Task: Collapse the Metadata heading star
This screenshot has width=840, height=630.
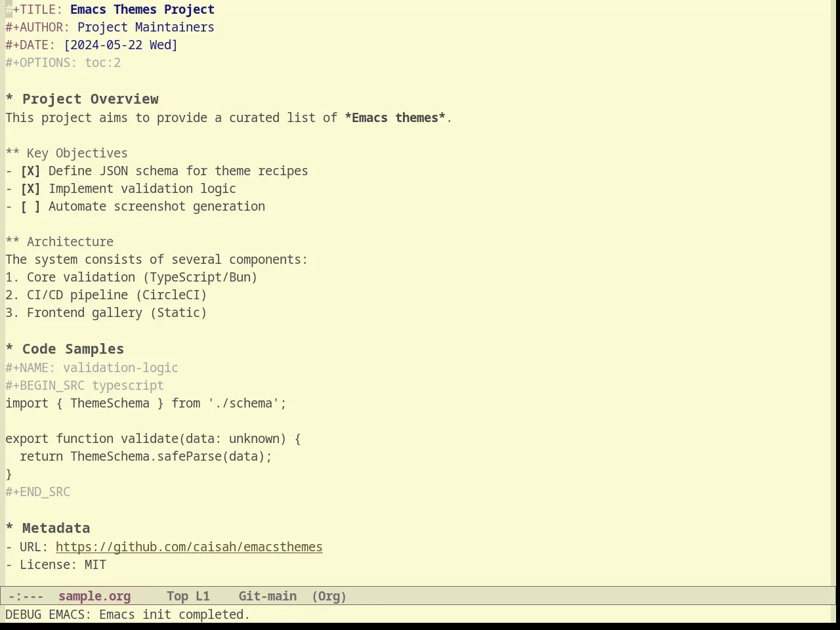Action: pos(9,528)
